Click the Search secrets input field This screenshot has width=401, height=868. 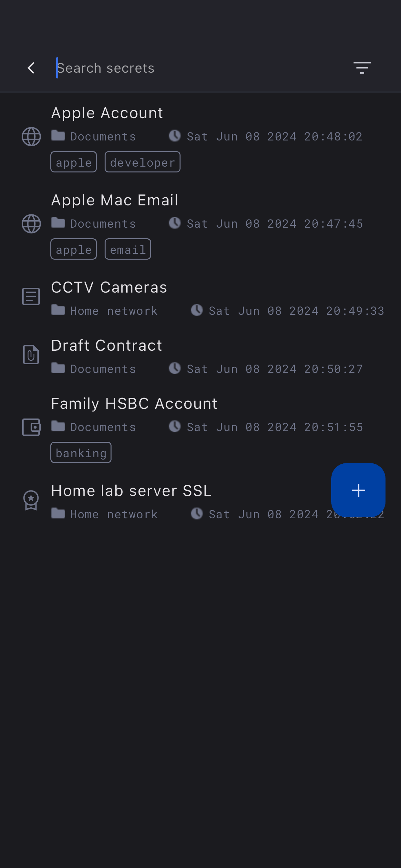[195, 68]
